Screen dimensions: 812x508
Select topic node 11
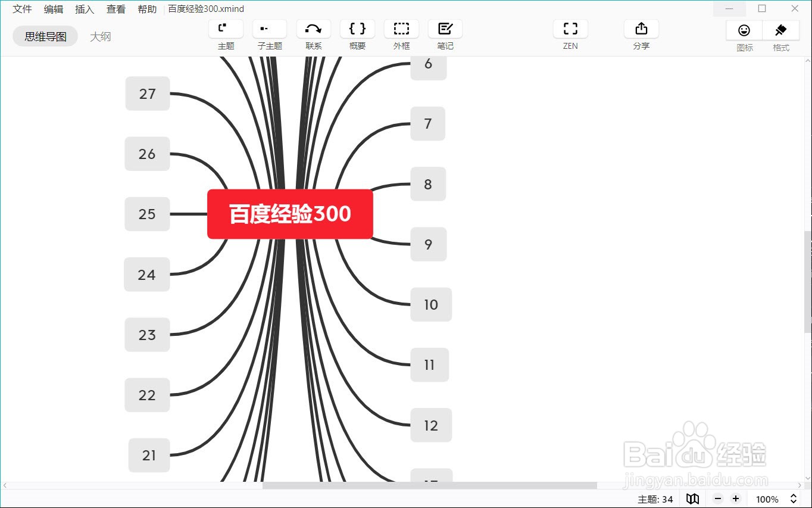430,364
